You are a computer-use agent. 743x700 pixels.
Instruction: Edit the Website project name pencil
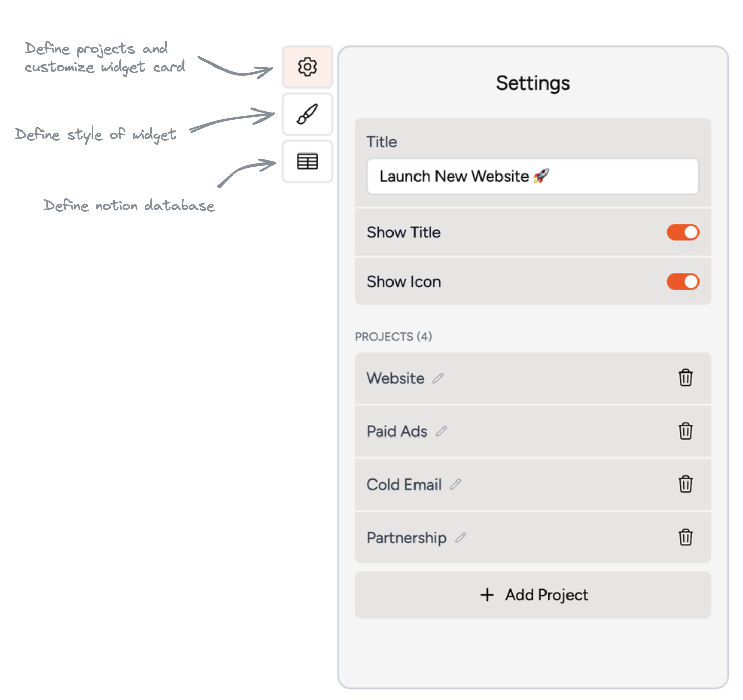tap(438, 378)
